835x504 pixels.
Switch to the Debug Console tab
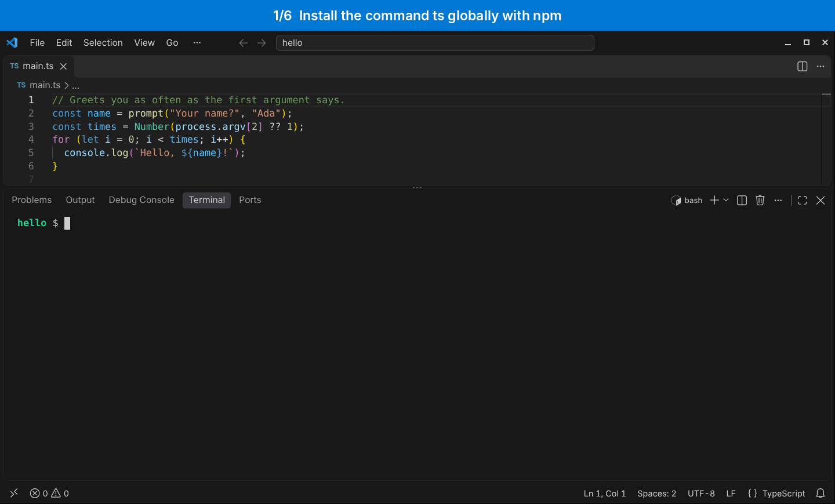click(141, 200)
